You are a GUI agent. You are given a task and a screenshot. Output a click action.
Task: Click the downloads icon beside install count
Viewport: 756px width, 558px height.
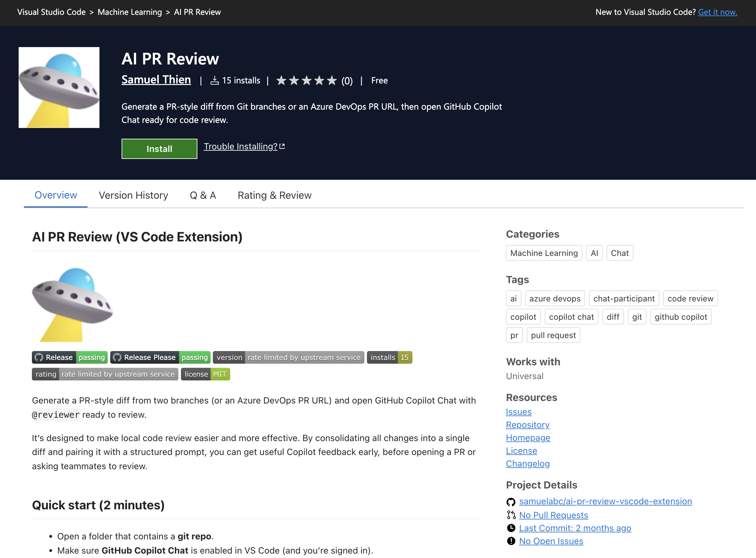click(x=215, y=80)
